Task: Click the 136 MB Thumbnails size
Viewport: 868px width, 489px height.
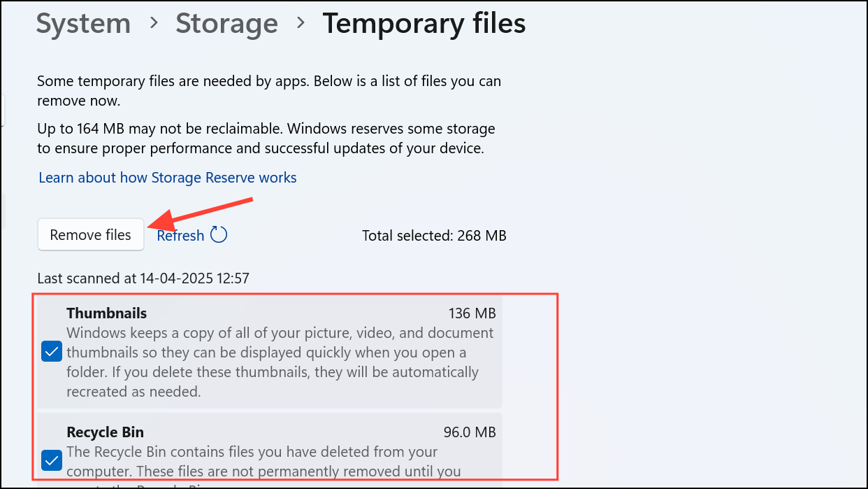Action: pos(472,313)
